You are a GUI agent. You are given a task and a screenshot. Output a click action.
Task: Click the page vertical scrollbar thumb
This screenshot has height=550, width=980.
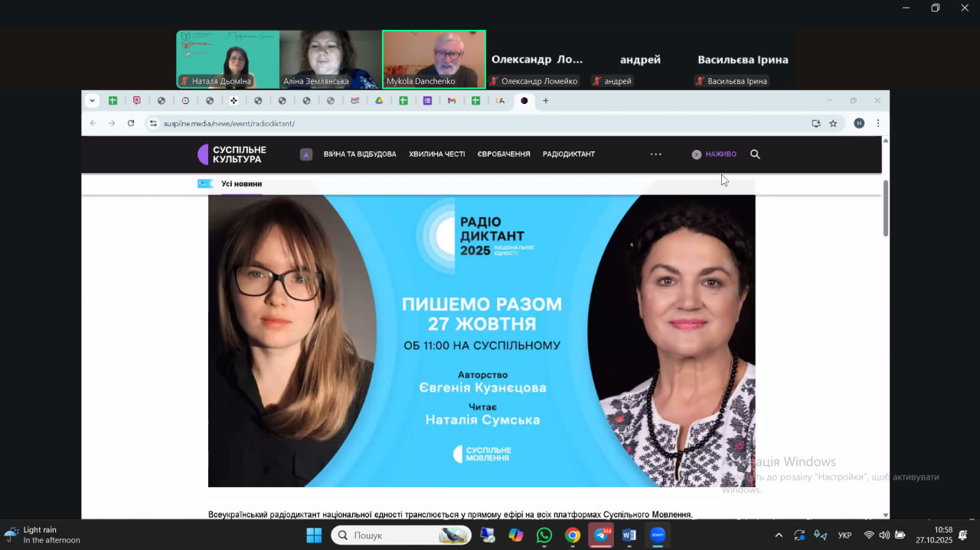pos(886,208)
